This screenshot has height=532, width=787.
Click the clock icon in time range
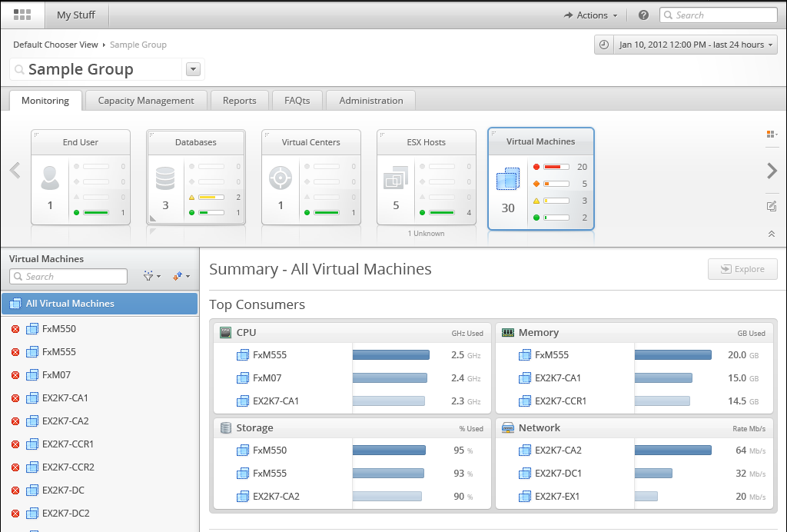(604, 45)
